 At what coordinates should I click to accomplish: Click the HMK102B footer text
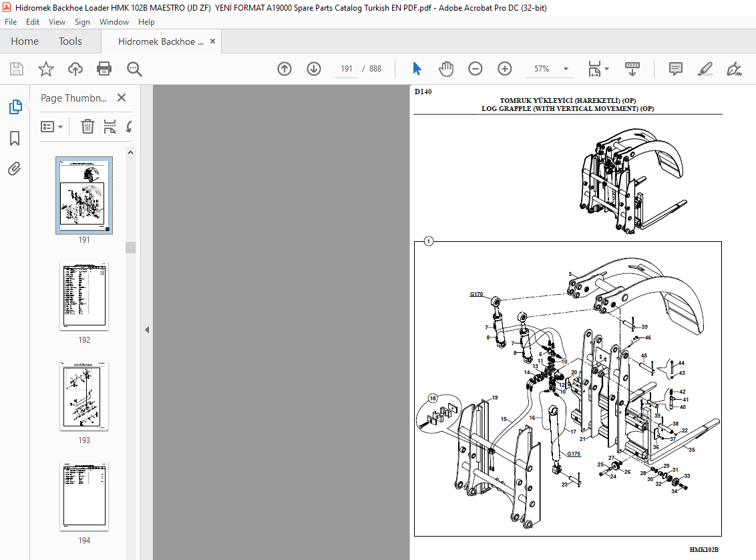(704, 549)
